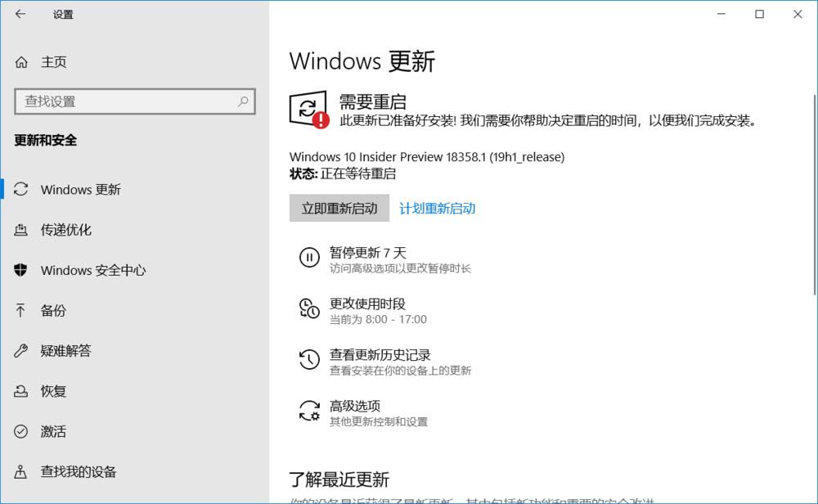Click the vertical scrollbar on the right
This screenshot has height=504, width=818.
tap(815, 194)
